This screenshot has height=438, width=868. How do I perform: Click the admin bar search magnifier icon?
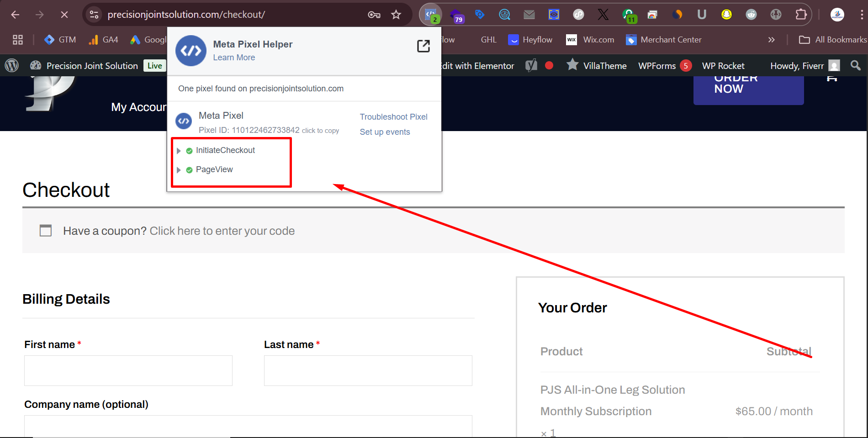point(856,66)
